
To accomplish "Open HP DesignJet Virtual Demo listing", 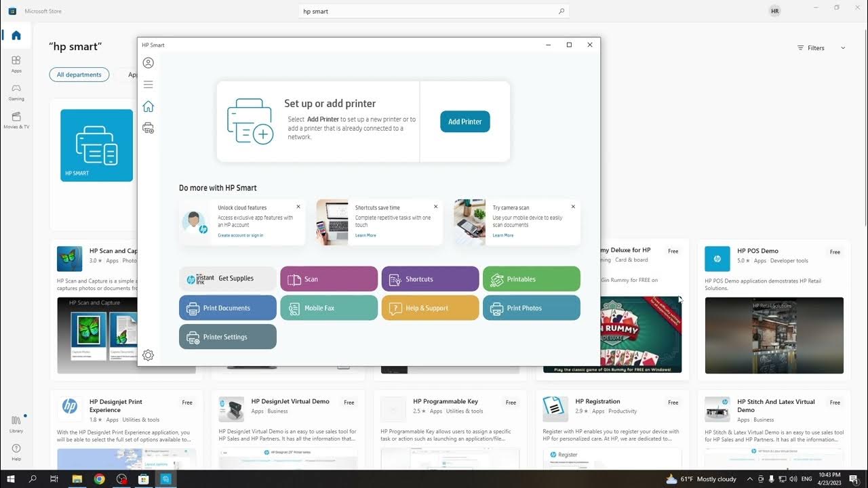I will 288,430.
